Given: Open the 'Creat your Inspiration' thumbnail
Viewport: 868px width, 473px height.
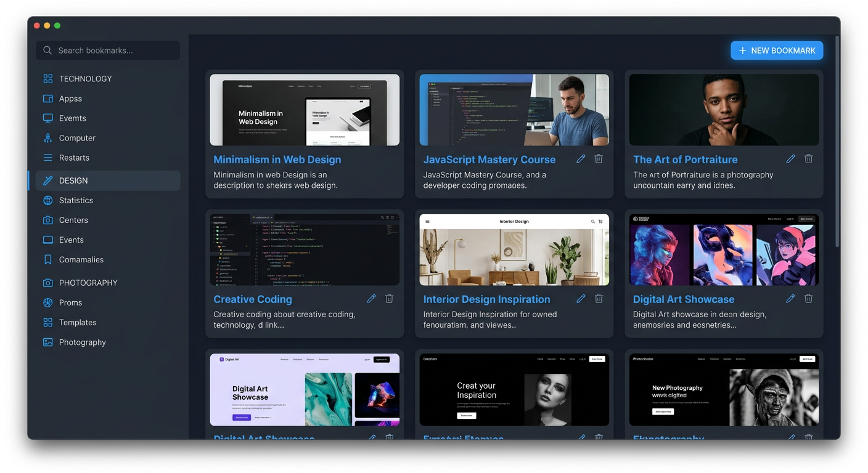Looking at the screenshot, I should point(514,390).
